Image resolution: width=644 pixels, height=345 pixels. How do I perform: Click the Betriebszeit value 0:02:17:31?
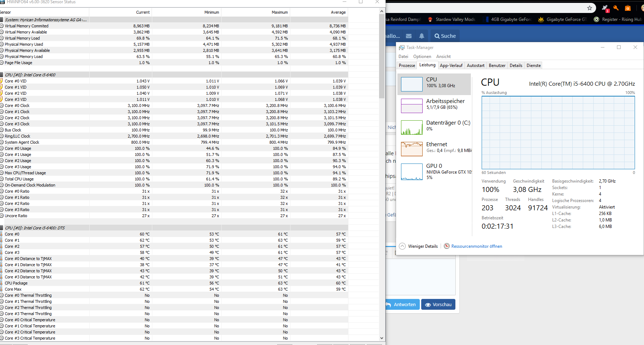click(497, 226)
